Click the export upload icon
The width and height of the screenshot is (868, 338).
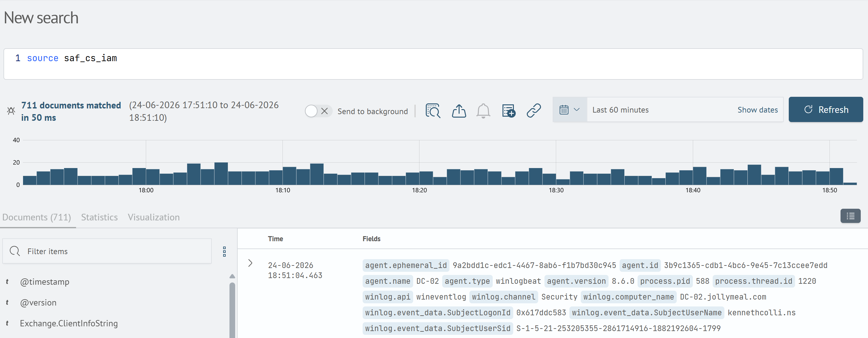point(459,110)
